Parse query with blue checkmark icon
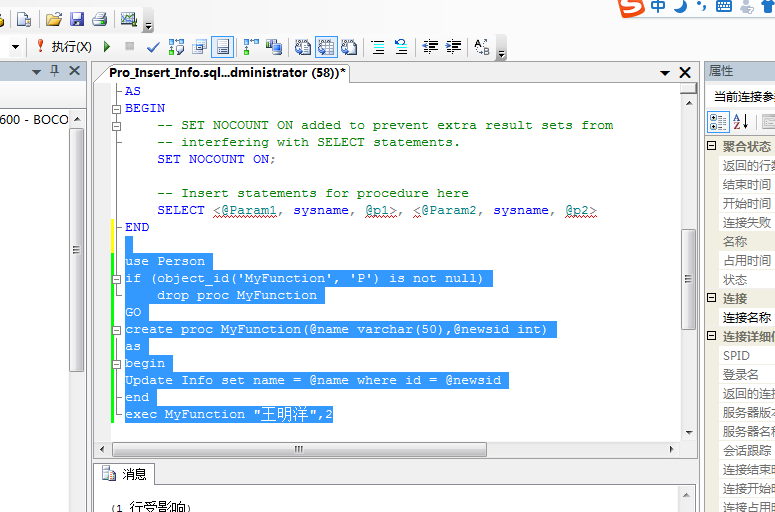 153,47
